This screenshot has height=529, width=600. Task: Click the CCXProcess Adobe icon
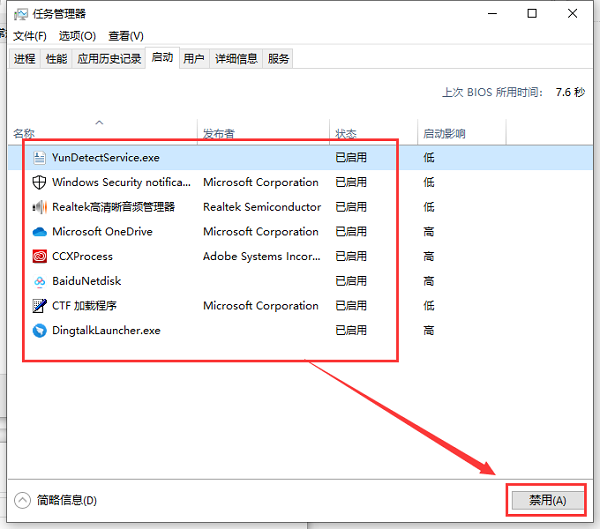click(x=39, y=256)
